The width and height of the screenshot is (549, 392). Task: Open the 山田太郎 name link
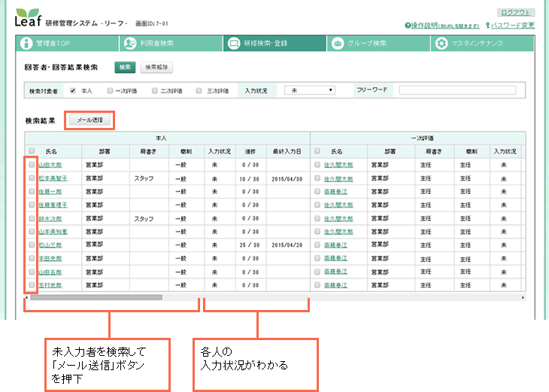coord(50,165)
